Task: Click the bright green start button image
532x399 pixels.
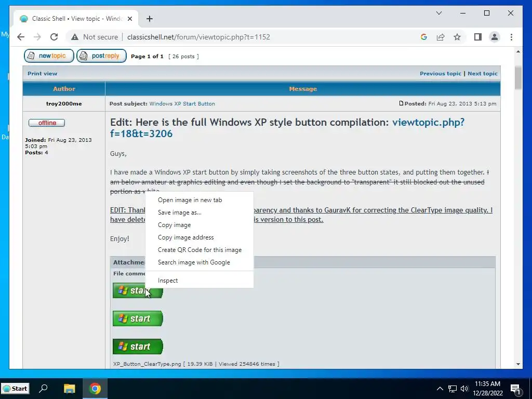Action: point(138,318)
